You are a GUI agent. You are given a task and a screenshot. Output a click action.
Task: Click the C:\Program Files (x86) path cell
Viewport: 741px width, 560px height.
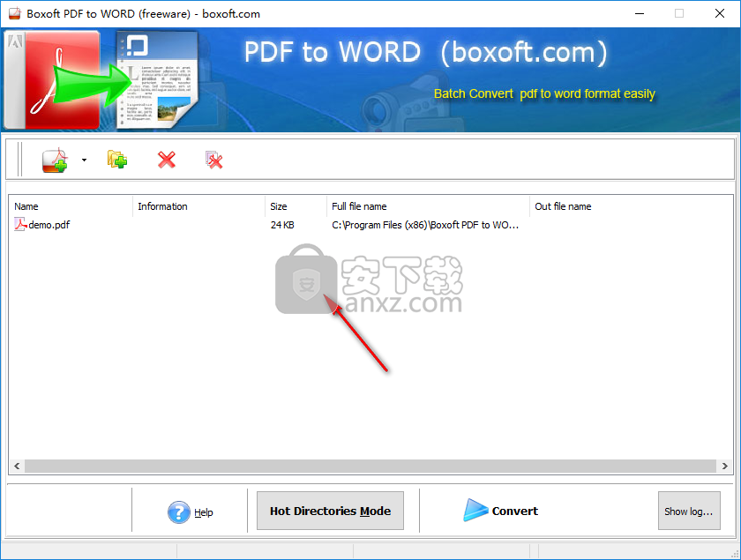coord(425,225)
